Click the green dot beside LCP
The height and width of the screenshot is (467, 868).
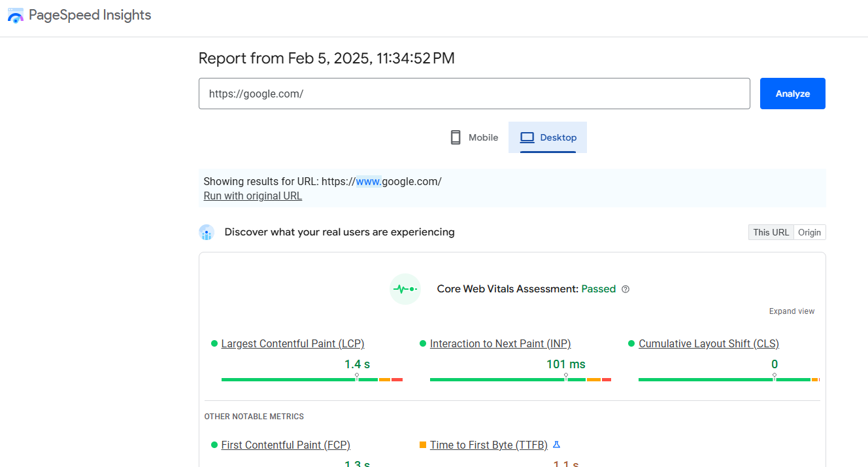click(214, 343)
